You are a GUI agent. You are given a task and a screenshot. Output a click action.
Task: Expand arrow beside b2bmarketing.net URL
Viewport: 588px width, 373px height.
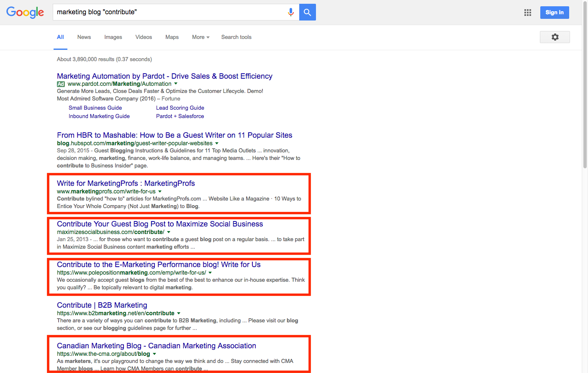pos(179,313)
